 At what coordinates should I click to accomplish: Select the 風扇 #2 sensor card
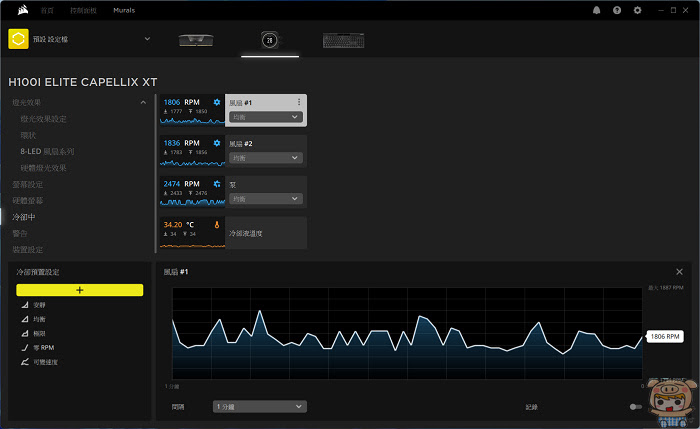coord(233,151)
